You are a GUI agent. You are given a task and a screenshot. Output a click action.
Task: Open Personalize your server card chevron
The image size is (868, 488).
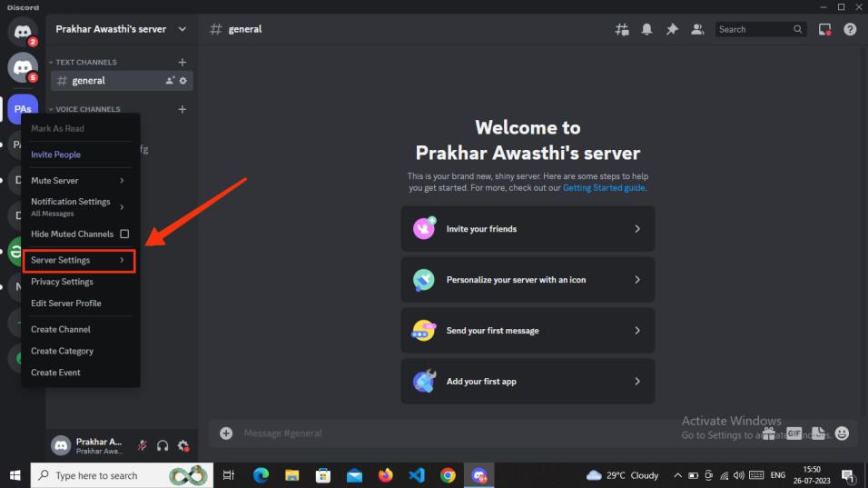[637, 280]
